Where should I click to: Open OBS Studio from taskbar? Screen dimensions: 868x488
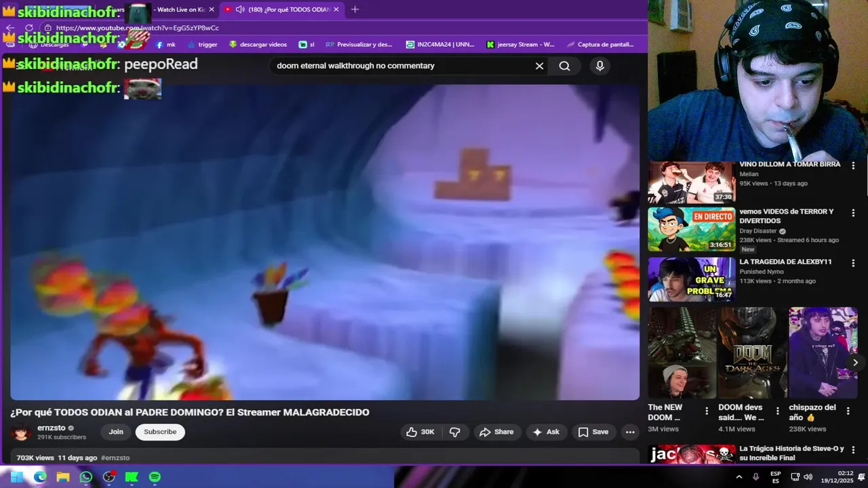(x=109, y=477)
